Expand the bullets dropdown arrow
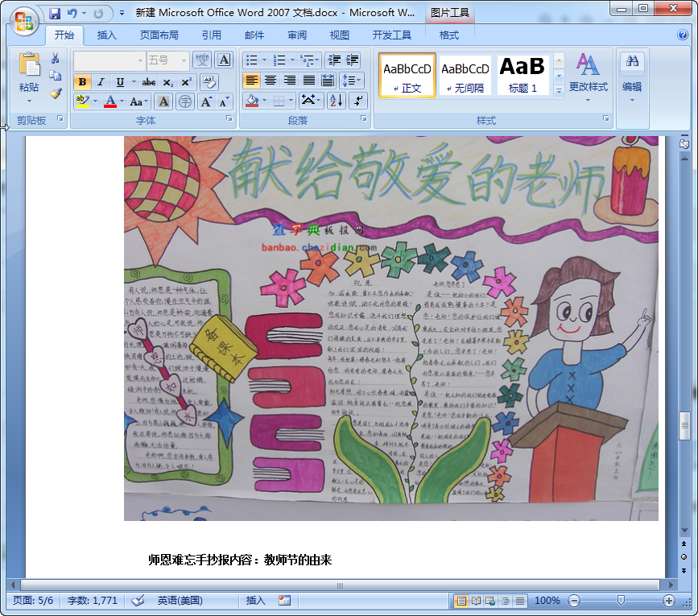Viewport: 698px width, 616px height. point(264,60)
